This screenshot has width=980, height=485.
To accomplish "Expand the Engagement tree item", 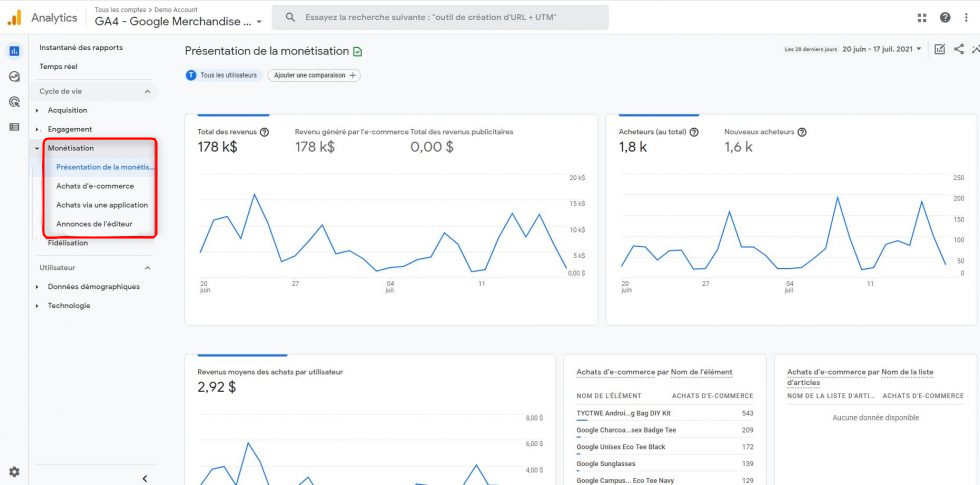I will (38, 129).
